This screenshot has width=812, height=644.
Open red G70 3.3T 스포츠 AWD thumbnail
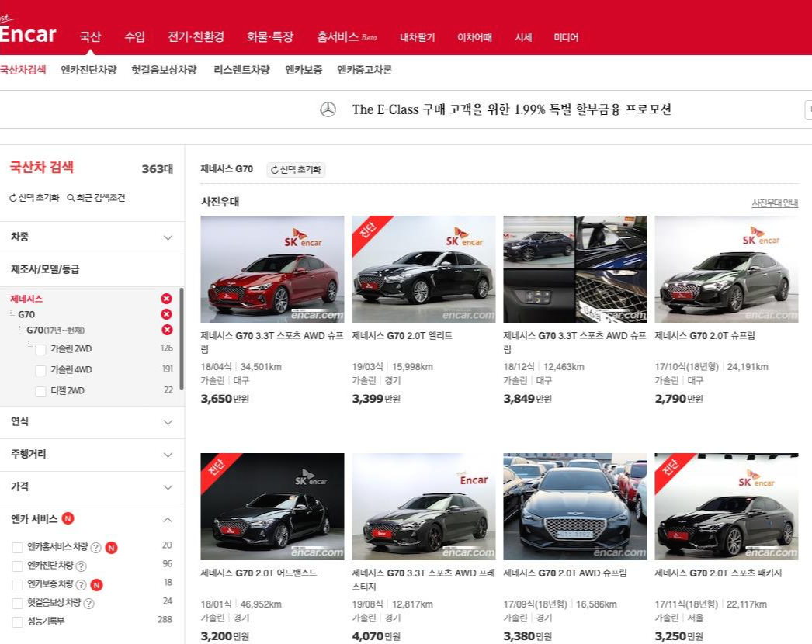click(x=272, y=269)
